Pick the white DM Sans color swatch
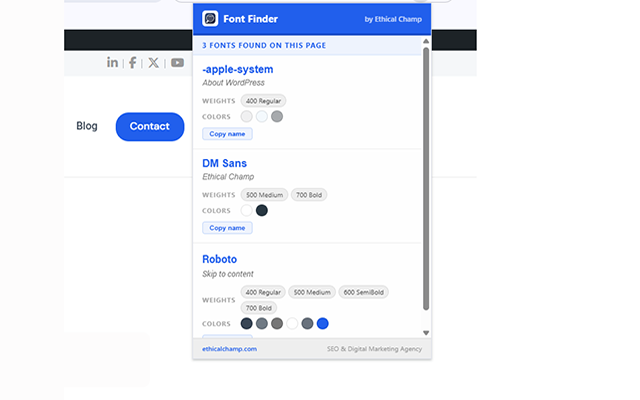 [x=247, y=210]
